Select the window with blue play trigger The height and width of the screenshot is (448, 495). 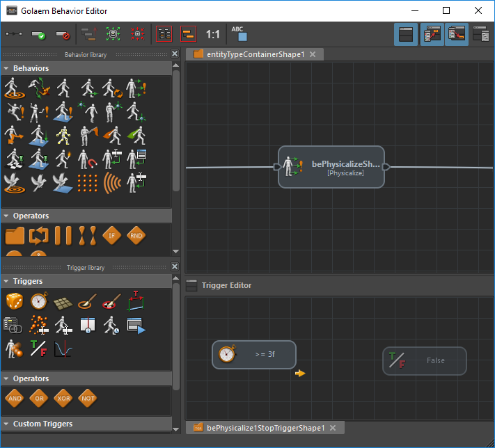pos(136,326)
